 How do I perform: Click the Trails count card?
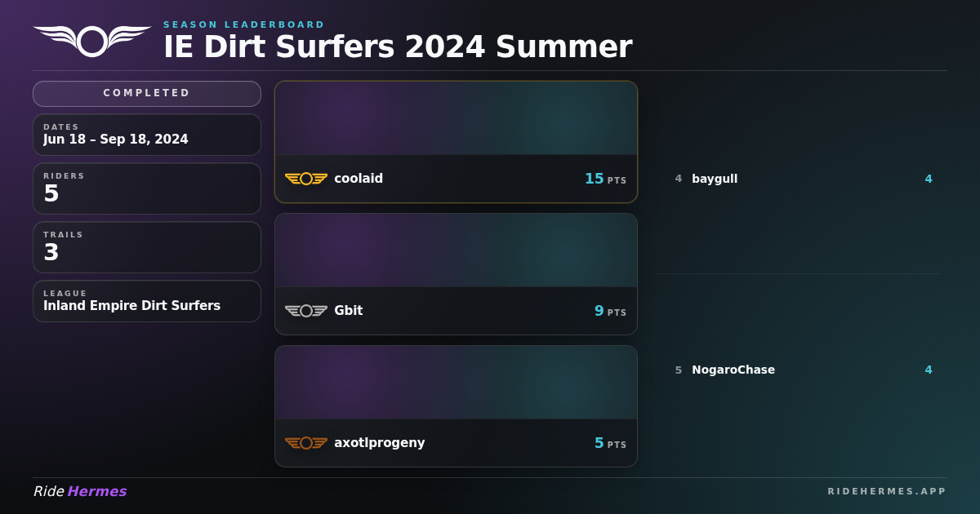coord(147,247)
